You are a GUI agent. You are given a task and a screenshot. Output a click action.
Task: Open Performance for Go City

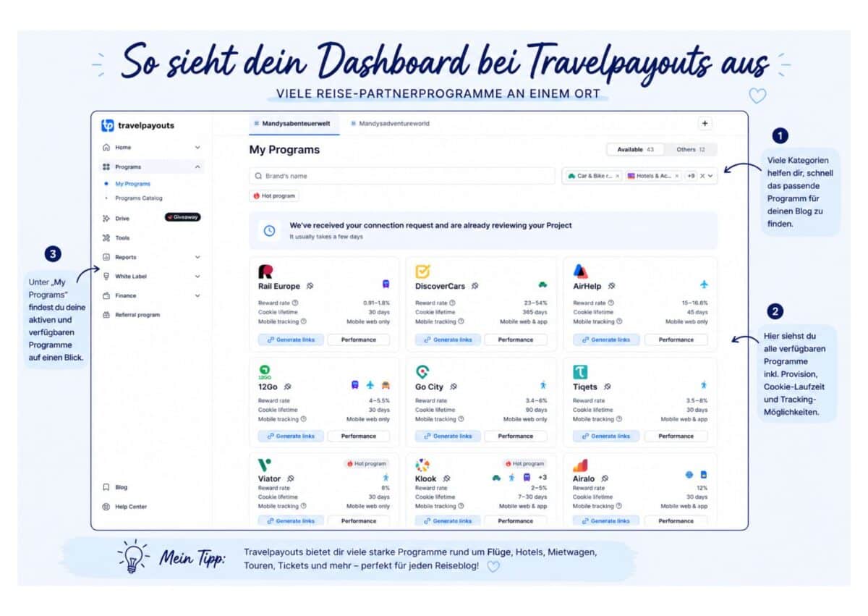516,436
